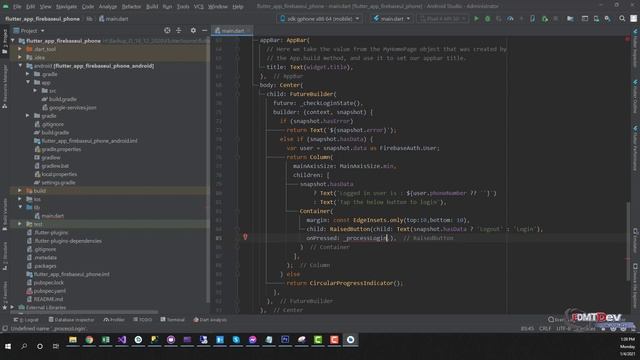Click the taskbar clock
The width and height of the screenshot is (640, 360).
(627, 347)
